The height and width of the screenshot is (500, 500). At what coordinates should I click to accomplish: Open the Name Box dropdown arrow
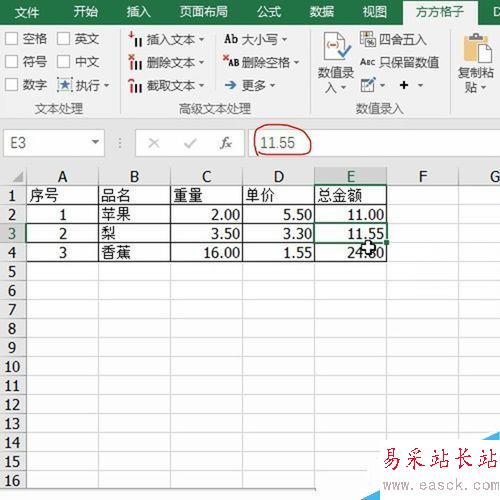(x=95, y=142)
